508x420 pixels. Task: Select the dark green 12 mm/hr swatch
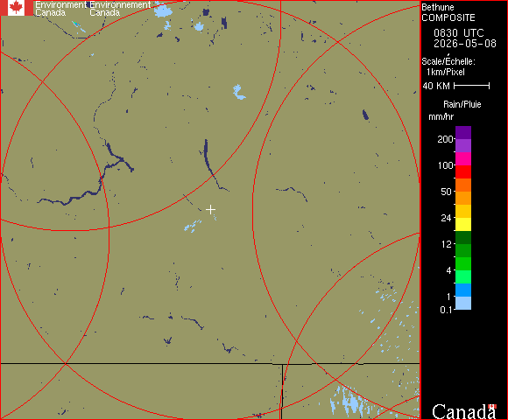(463, 237)
